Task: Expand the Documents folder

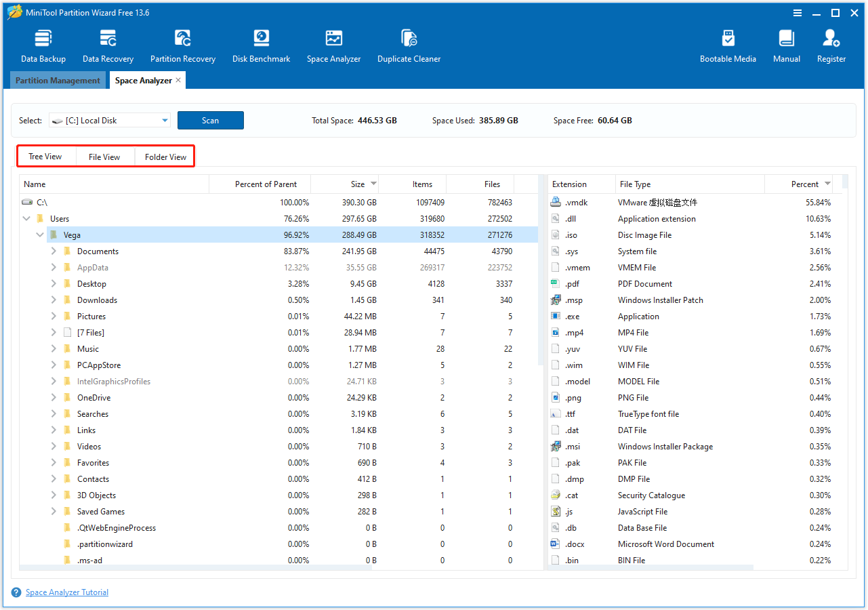Action: (x=53, y=251)
